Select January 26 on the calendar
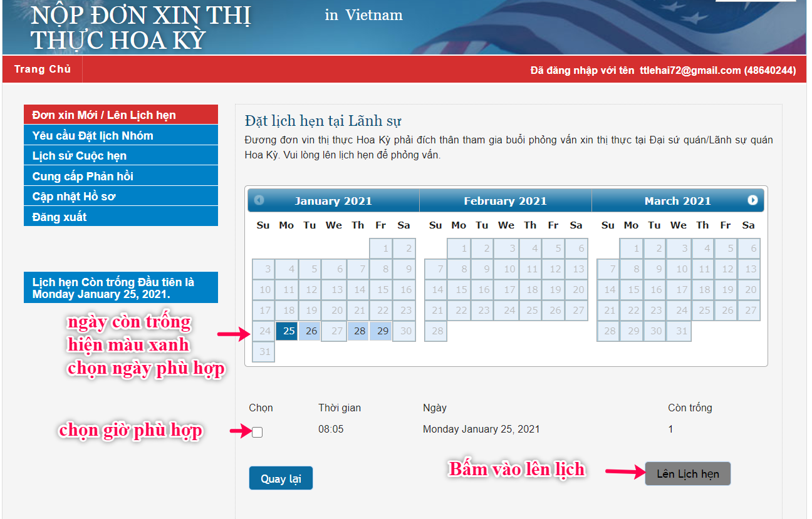Screen dimensions: 812x519 [x=311, y=331]
